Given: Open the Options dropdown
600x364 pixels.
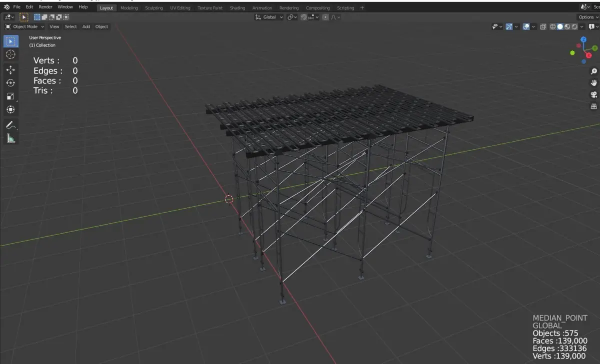Looking at the screenshot, I should (x=587, y=17).
